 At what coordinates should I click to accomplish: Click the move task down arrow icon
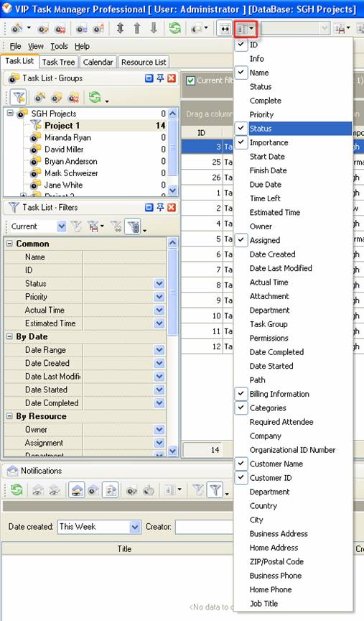pos(154,28)
